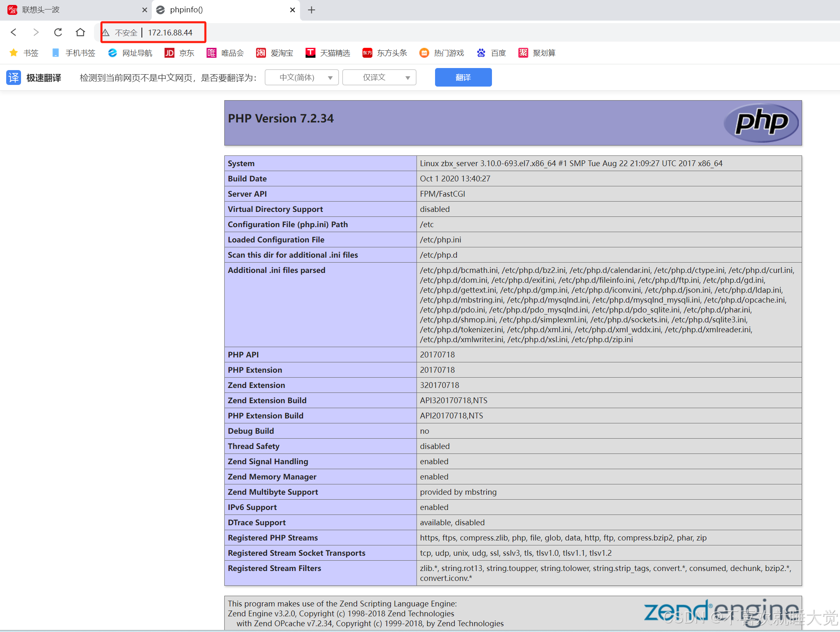This screenshot has width=840, height=632.
Task: Click the DTrace Support value available, disabled
Action: click(x=452, y=522)
